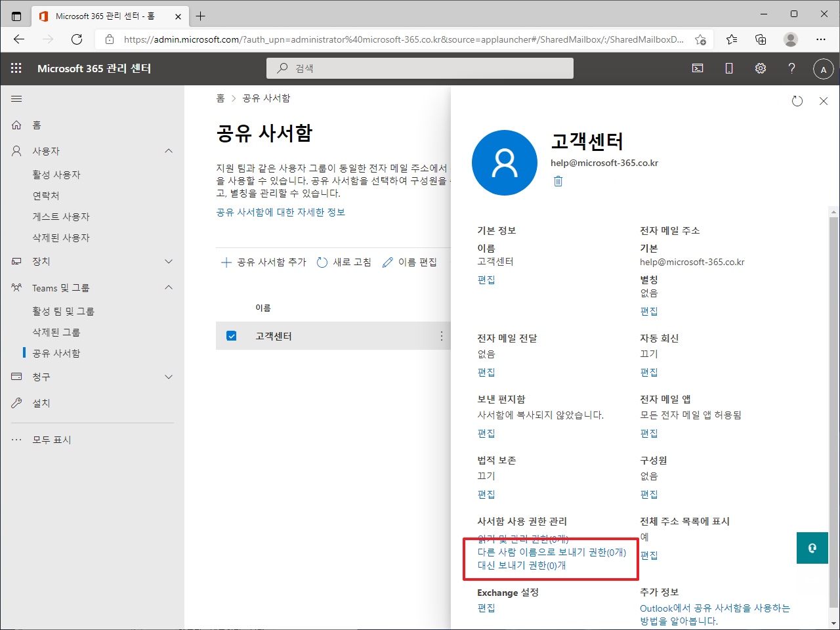
Task: Edit 전자 메일 앱 setting
Action: (649, 434)
